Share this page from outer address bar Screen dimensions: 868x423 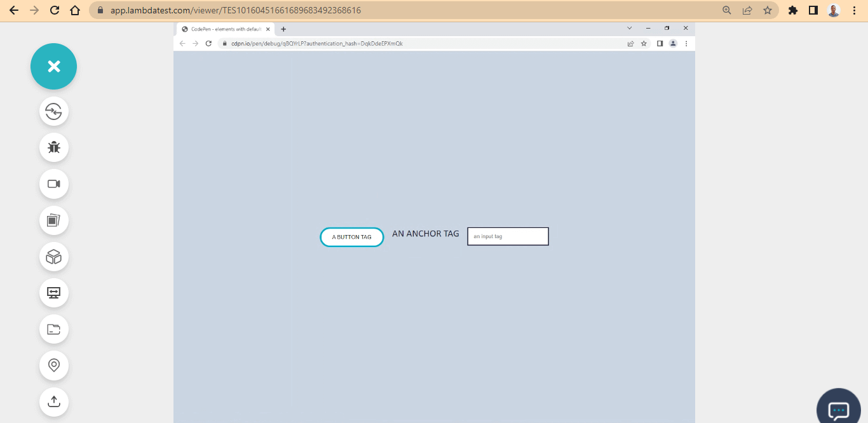[x=747, y=10]
